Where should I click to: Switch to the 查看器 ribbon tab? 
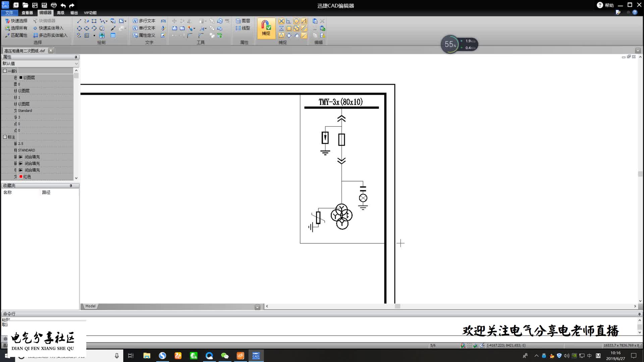tap(27, 13)
